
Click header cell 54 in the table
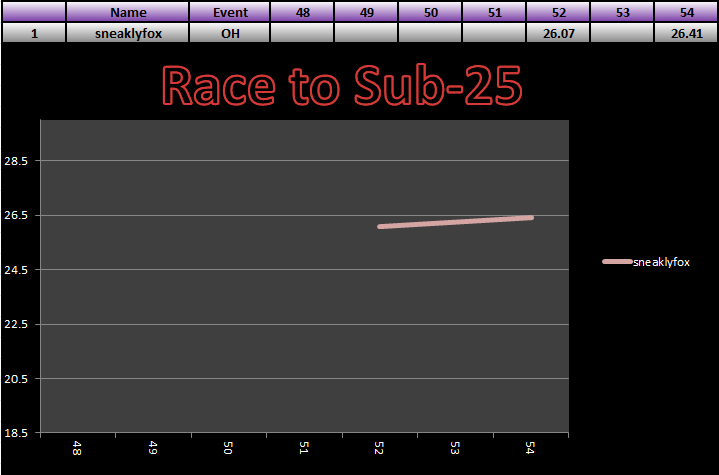click(686, 12)
